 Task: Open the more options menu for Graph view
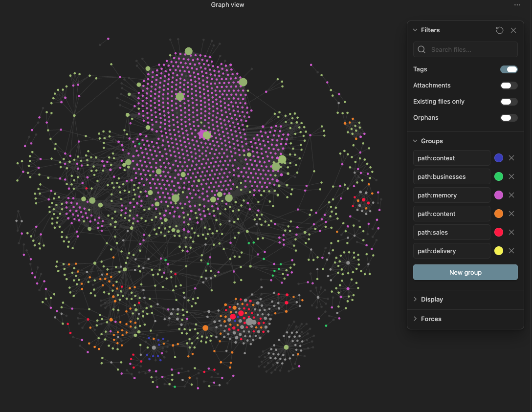point(517,5)
